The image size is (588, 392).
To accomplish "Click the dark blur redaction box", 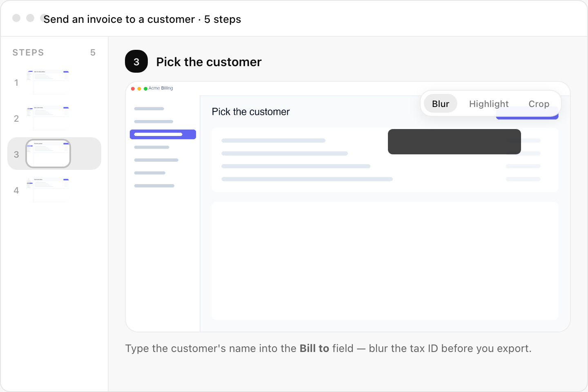I will pyautogui.click(x=454, y=142).
